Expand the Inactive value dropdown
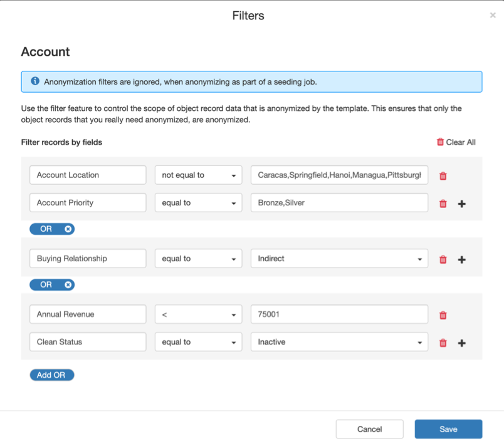504x446 pixels. pos(339,342)
